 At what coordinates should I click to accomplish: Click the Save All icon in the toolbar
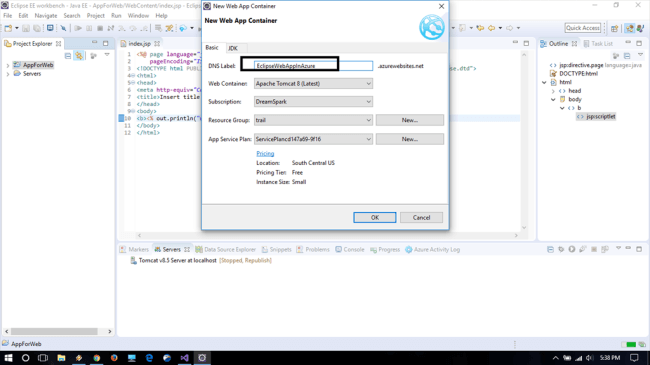[37, 28]
